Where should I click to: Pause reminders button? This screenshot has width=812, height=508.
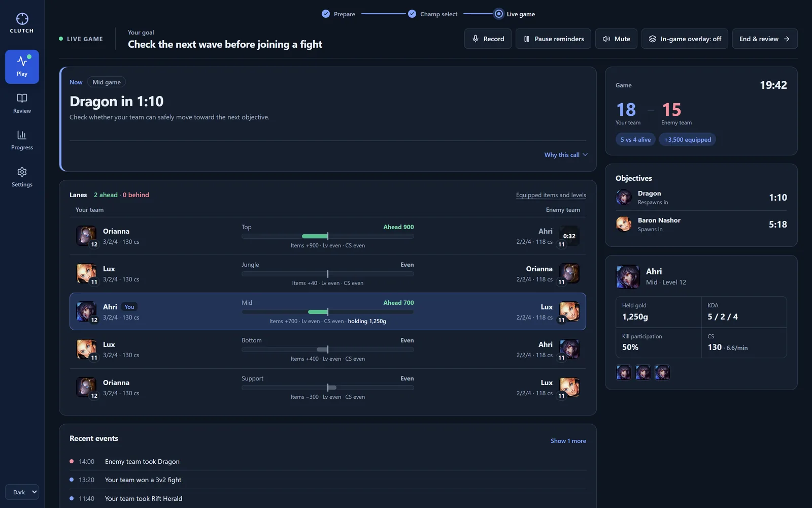(553, 39)
